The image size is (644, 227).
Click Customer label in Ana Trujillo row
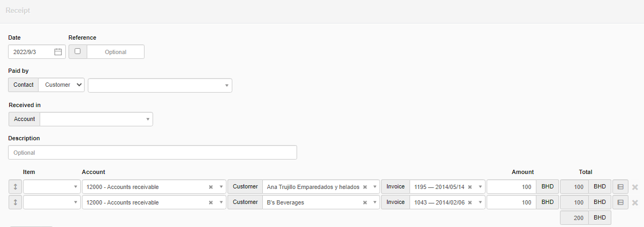[x=245, y=187]
